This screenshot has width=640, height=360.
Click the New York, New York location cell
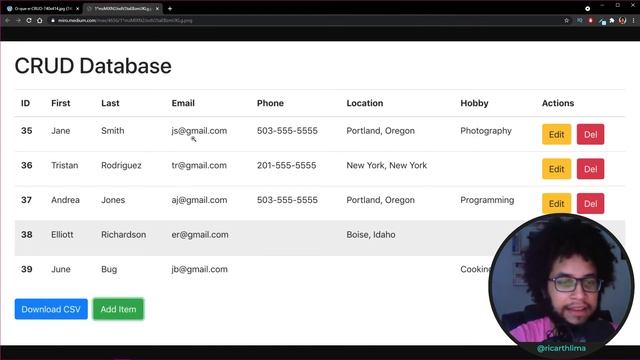[387, 165]
